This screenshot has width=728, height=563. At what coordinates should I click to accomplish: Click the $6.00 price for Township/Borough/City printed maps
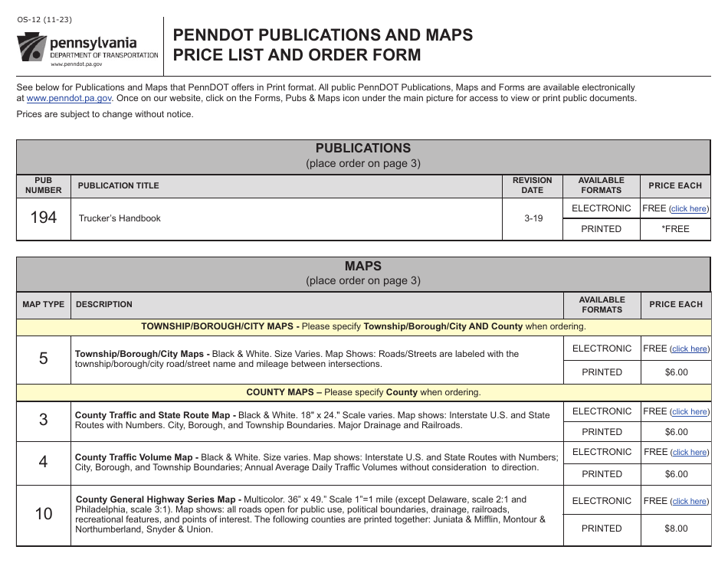coord(676,372)
